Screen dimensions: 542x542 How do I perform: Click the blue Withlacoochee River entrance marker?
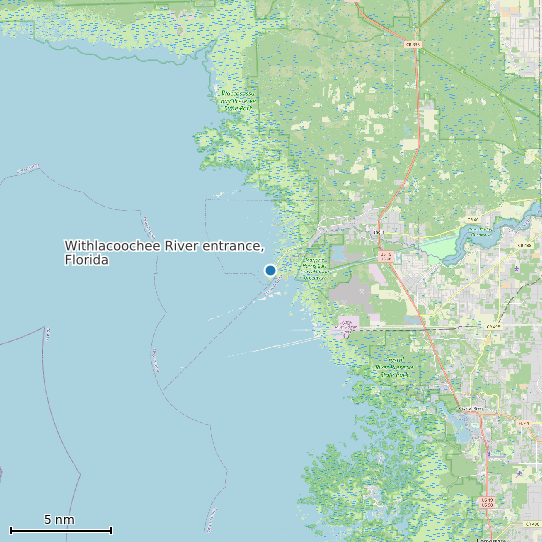click(x=270, y=270)
